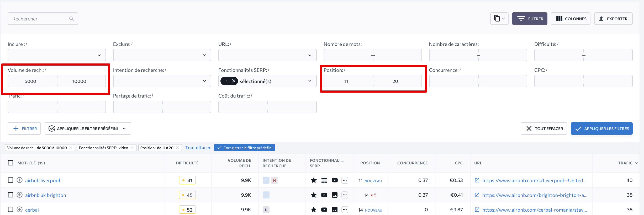Remove the Fonctionnalités SERP video filter tag
The width and height of the screenshot is (644, 215).
(132, 148)
